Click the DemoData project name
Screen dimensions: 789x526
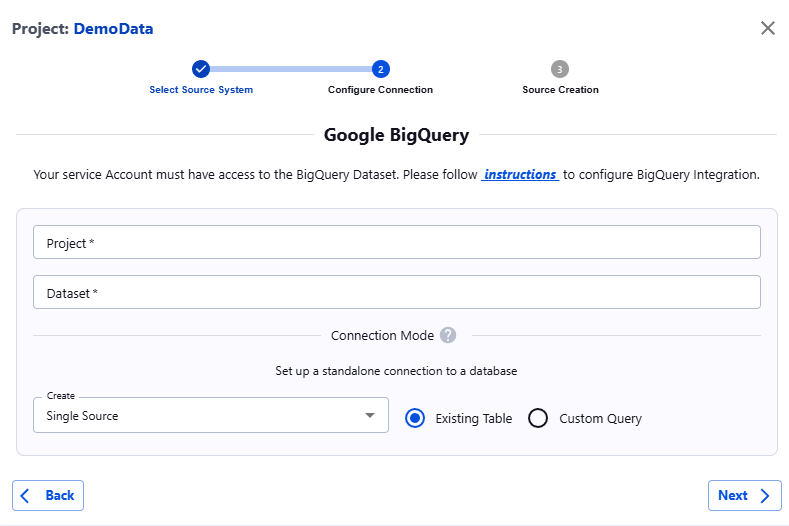tap(113, 29)
